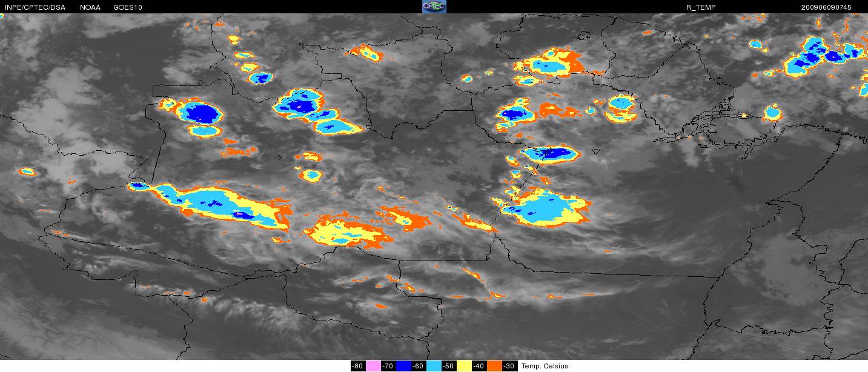Screen dimensions: 868x372
Task: Select the -40 legend value
Action: [479, 366]
